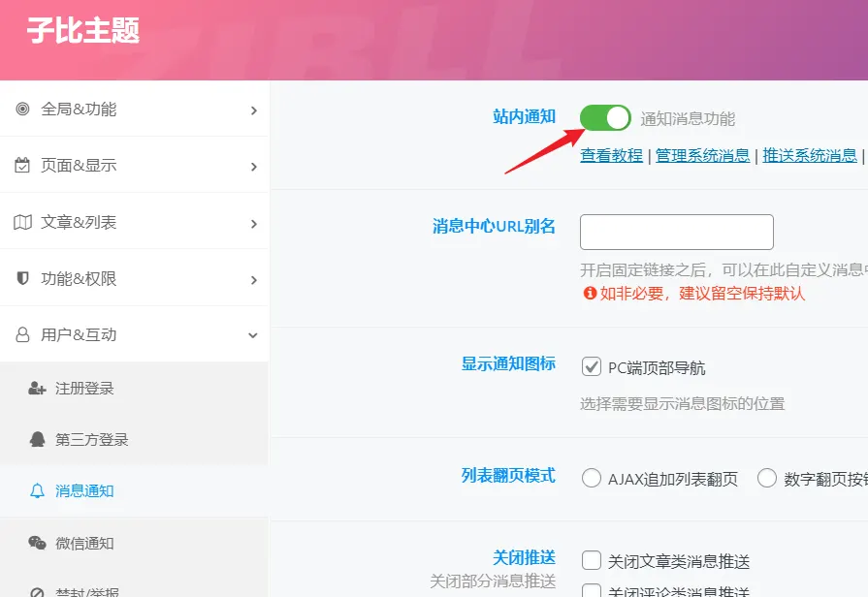Click the 选择需要显示消息图标的位置 hint text
This screenshot has height=597, width=868.
(x=682, y=404)
